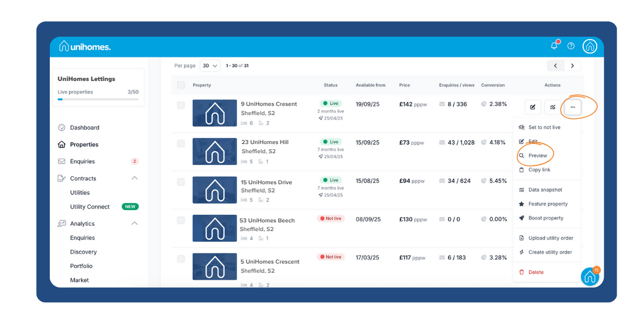
Task: Click the Contracts icon in sidebar
Action: tap(62, 178)
